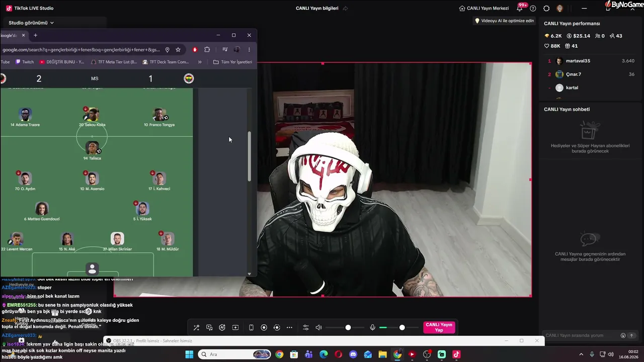Adjust the speaker volume slider knob

point(348,328)
